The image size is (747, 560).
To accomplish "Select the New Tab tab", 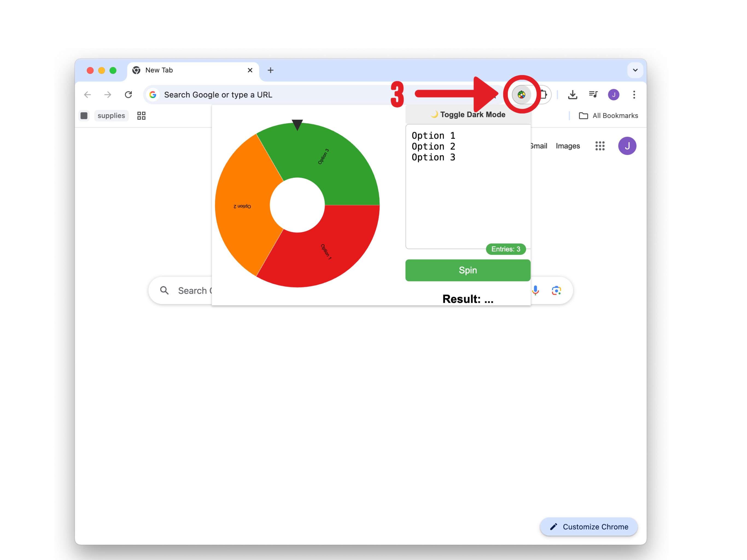I will pos(193,70).
